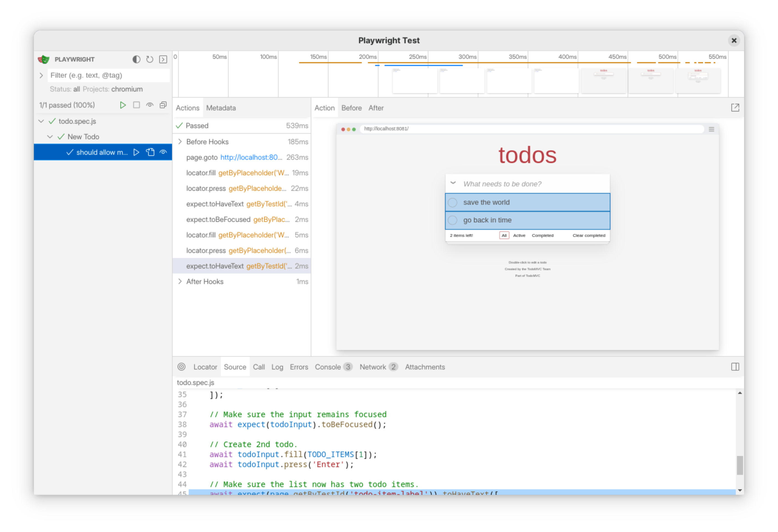Image resolution: width=778 pixels, height=532 pixels.
Task: Toggle watch all eye icon in toolbar
Action: pyautogui.click(x=150, y=105)
